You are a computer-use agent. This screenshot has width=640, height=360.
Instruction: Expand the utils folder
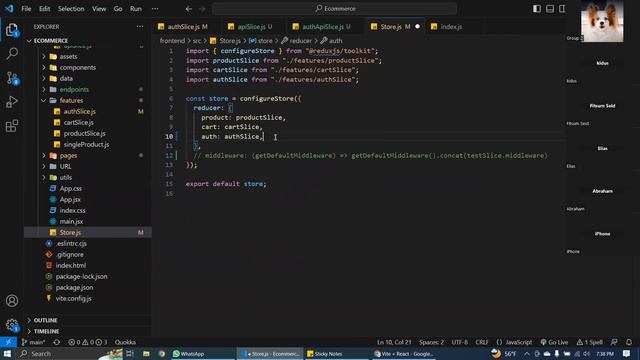point(66,178)
